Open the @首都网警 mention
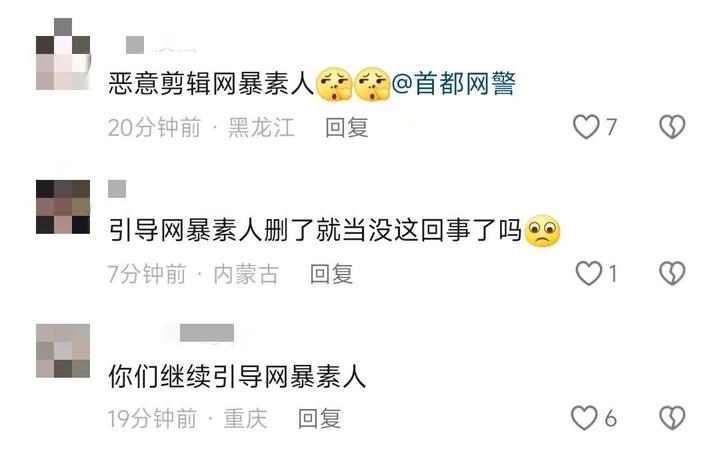The image size is (720, 461). tap(454, 84)
